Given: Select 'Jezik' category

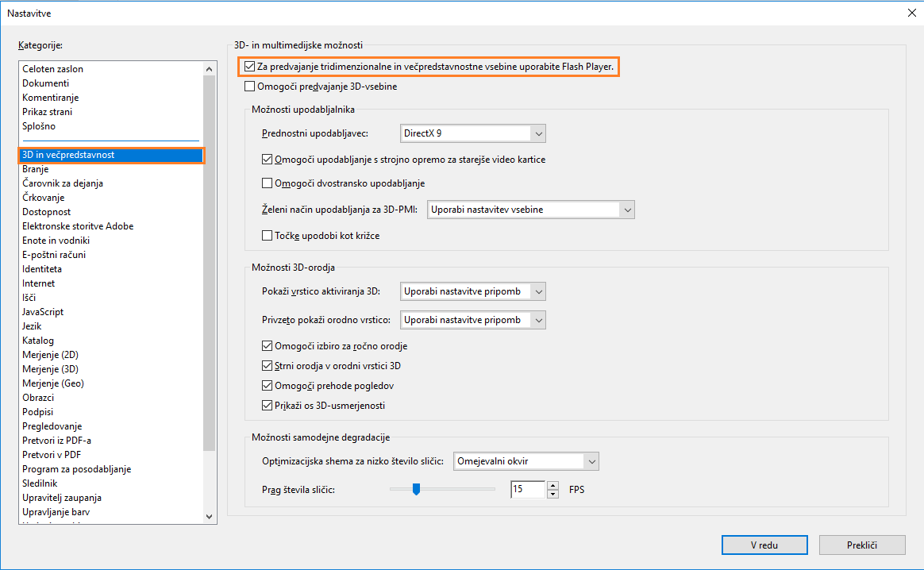Looking at the screenshot, I should click(x=111, y=326).
